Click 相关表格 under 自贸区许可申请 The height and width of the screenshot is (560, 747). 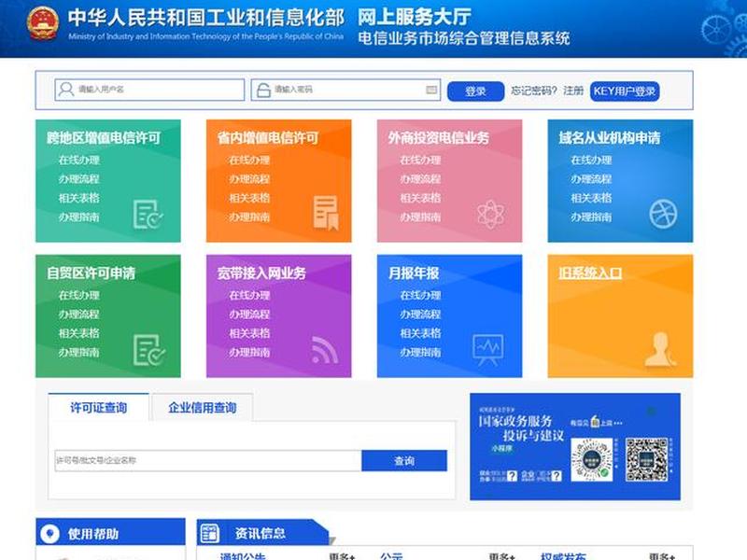pyautogui.click(x=79, y=333)
